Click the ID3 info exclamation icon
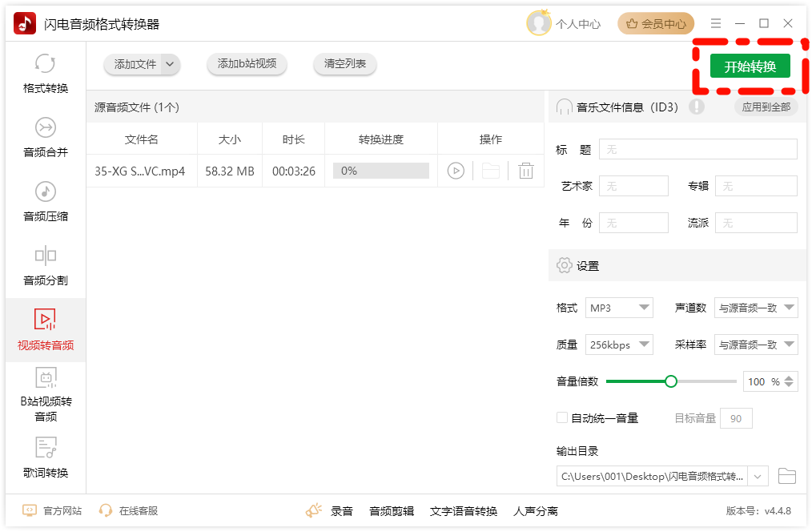Screen dimensions: 812x532 pos(697,107)
